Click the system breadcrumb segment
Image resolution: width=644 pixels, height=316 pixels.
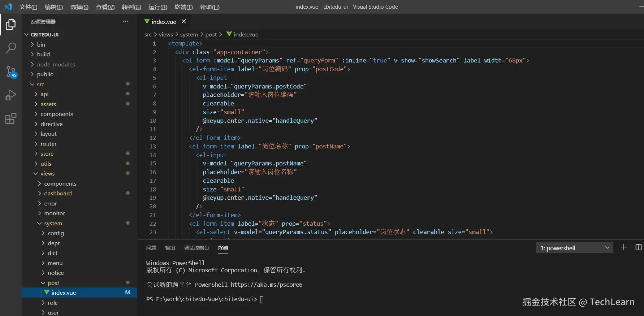point(189,35)
